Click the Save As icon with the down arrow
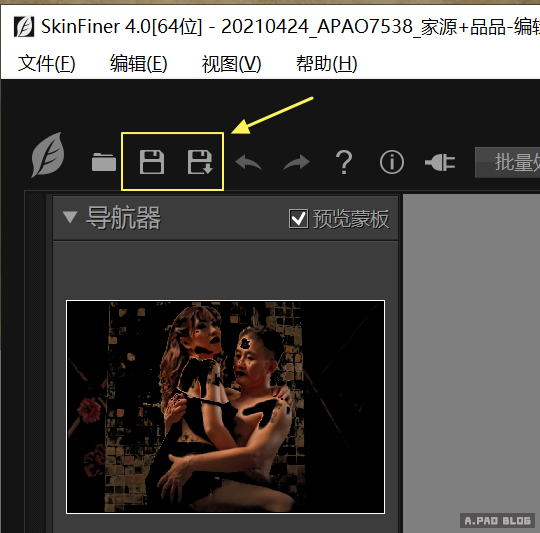Viewport: 540px width, 533px height. pos(200,162)
